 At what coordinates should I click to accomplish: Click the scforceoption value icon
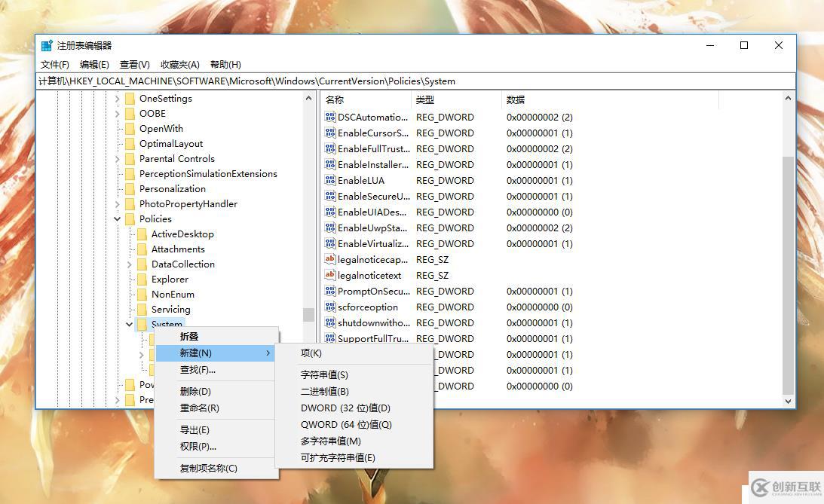(x=330, y=307)
